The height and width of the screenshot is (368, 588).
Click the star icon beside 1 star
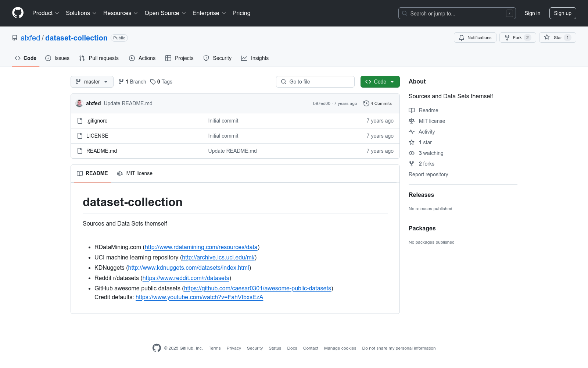(412, 142)
